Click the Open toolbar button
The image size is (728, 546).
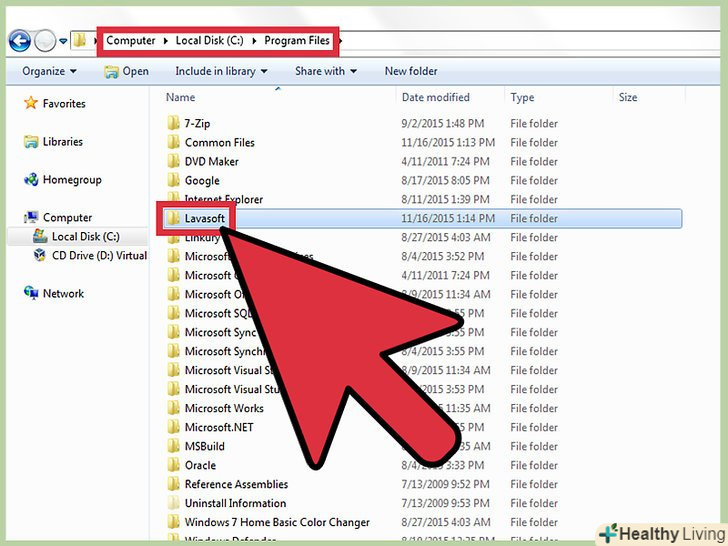tap(126, 71)
